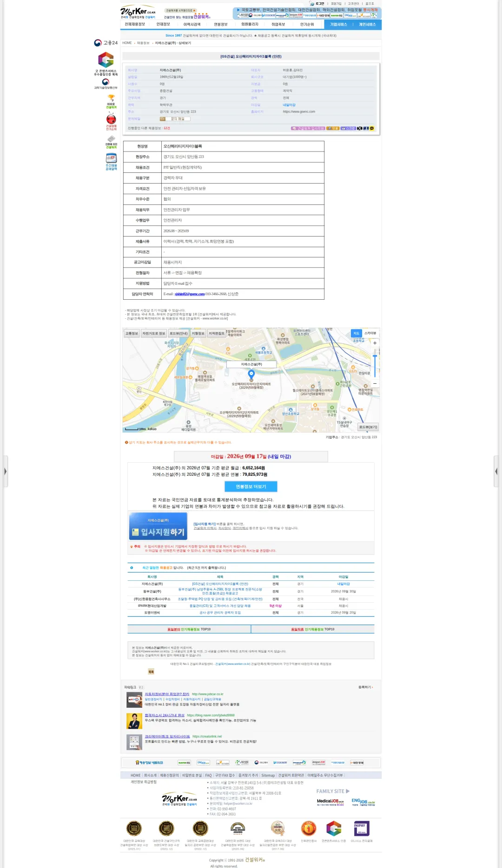Open the 건설업체 인기순위 ladybug icon
Viewport: 502px width, 868px height.
coord(111,121)
